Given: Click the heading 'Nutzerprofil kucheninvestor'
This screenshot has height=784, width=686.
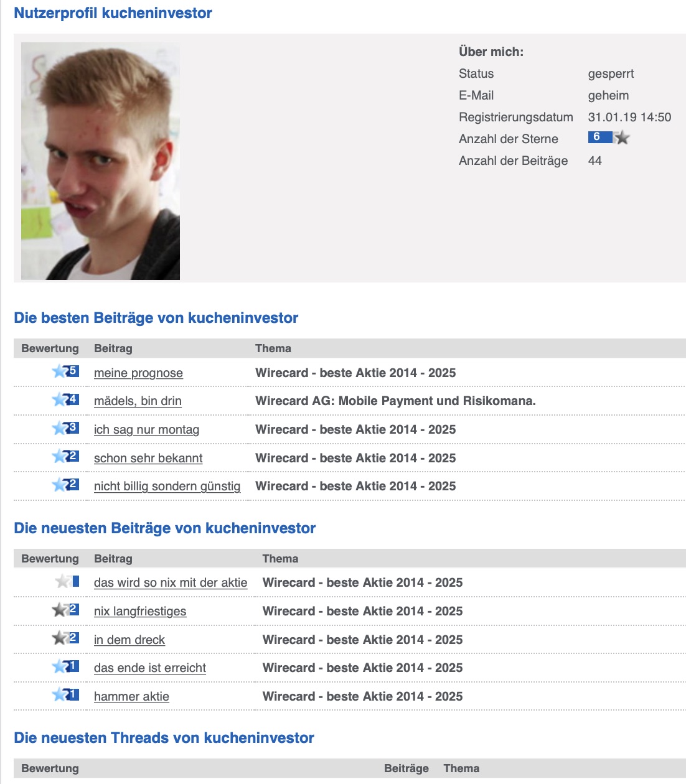Looking at the screenshot, I should pyautogui.click(x=115, y=12).
